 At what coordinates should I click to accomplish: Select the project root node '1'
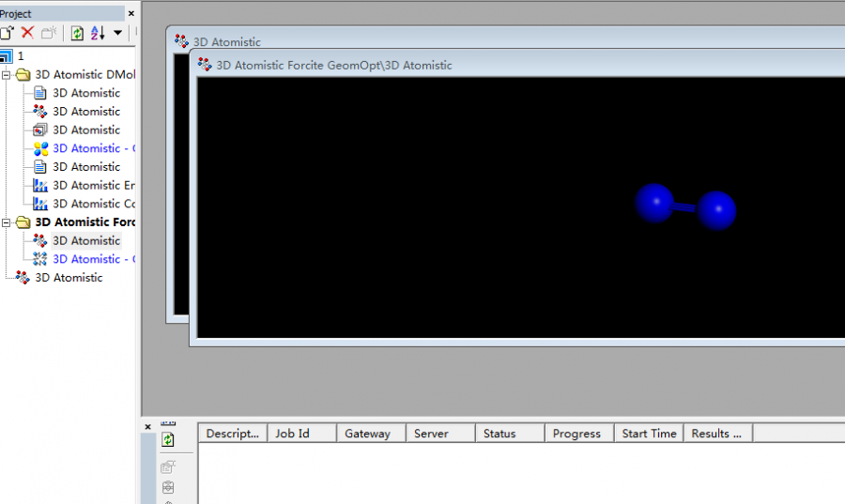click(x=21, y=56)
